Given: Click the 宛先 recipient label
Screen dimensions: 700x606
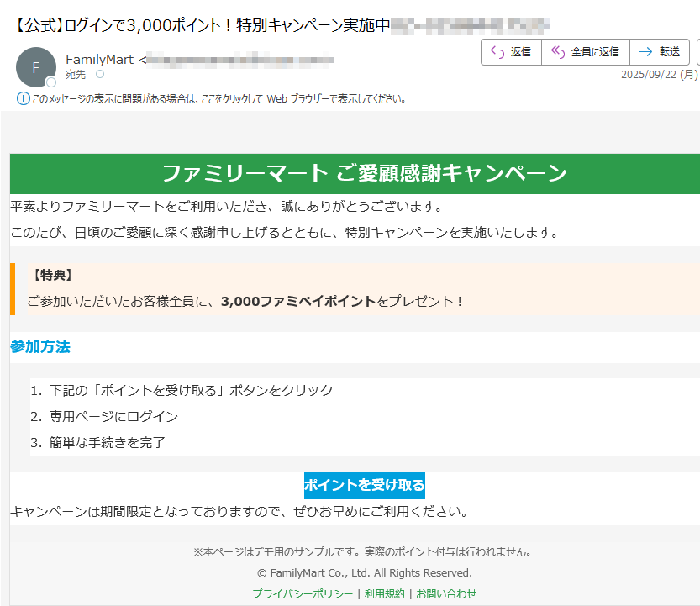Looking at the screenshot, I should pos(76,75).
